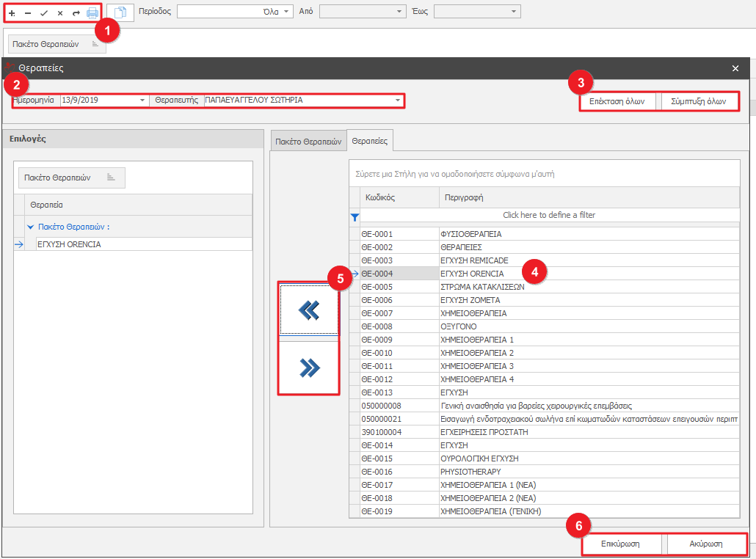Viewport: 756px width, 559px height.
Task: Click the printer icon in the toolbar
Action: click(92, 13)
